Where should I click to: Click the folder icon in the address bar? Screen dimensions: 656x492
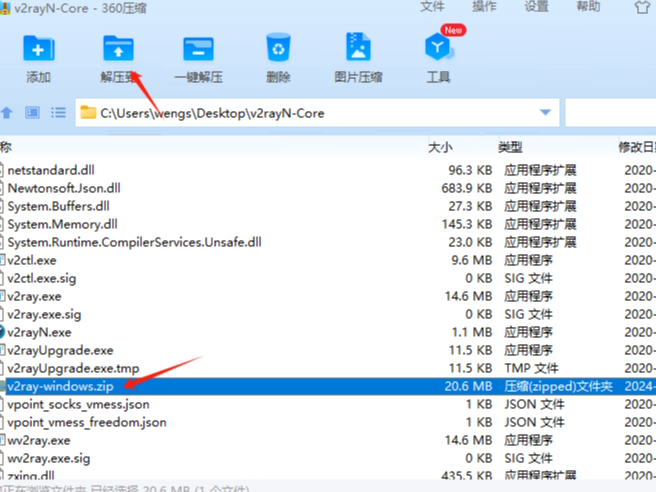88,112
